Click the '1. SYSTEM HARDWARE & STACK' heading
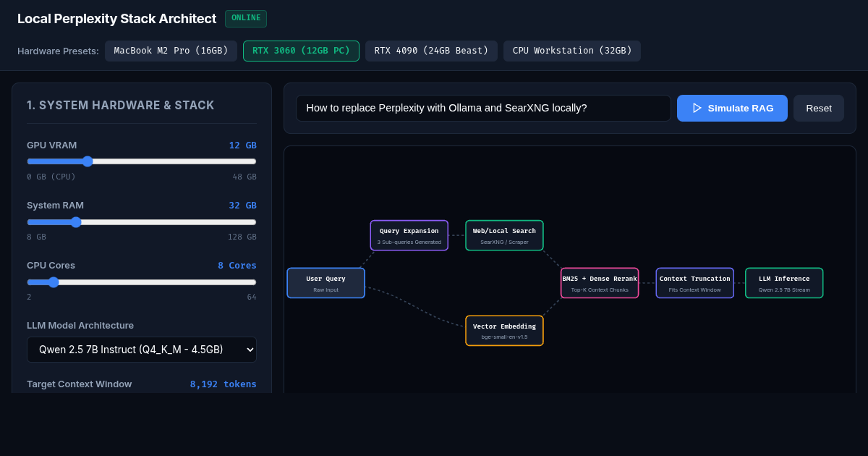This screenshot has width=868, height=456. [x=121, y=106]
